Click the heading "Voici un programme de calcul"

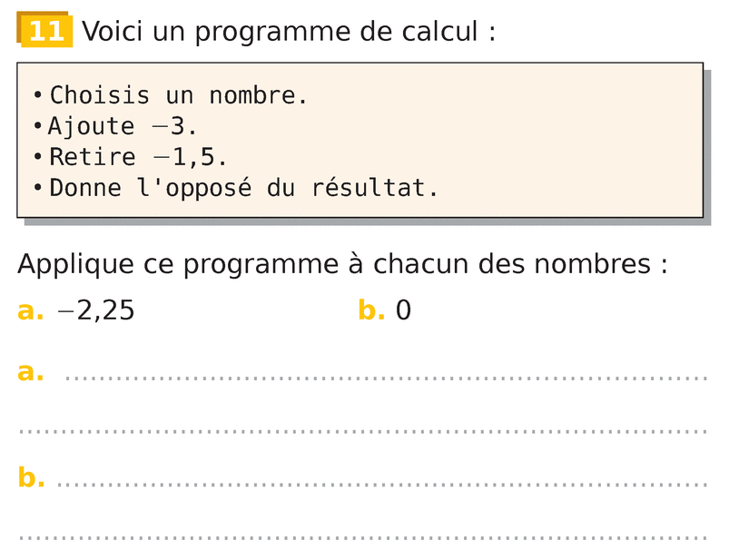[x=289, y=31]
